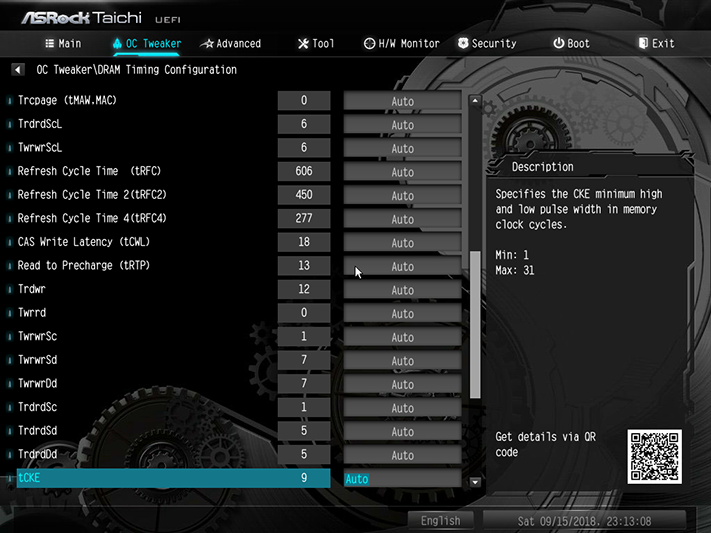Click the TwrwrDd Auto field
The height and width of the screenshot is (533, 711).
click(x=402, y=384)
